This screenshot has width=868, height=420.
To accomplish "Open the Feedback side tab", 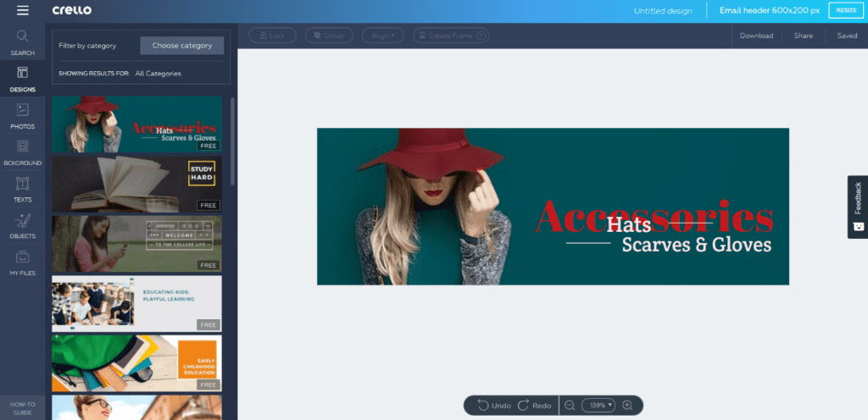I will click(858, 207).
